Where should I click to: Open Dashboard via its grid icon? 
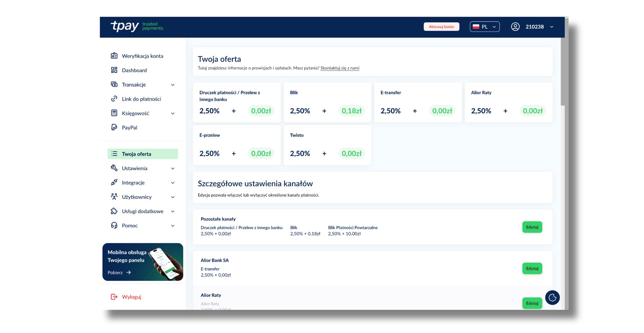click(x=114, y=70)
